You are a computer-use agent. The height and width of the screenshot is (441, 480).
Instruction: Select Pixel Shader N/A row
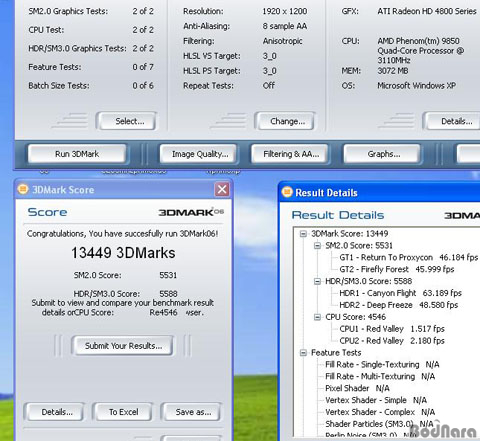[357, 388]
